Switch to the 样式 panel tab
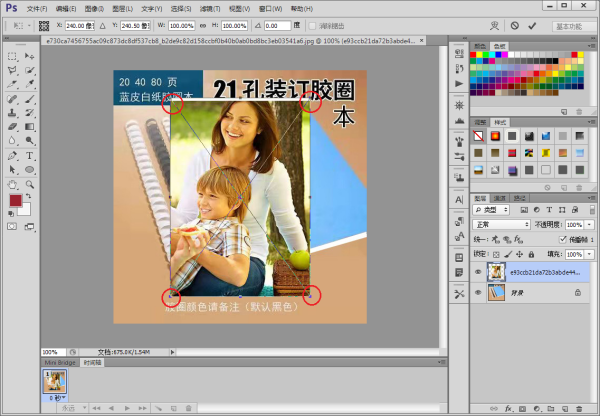This screenshot has height=416, width=600. (x=502, y=122)
